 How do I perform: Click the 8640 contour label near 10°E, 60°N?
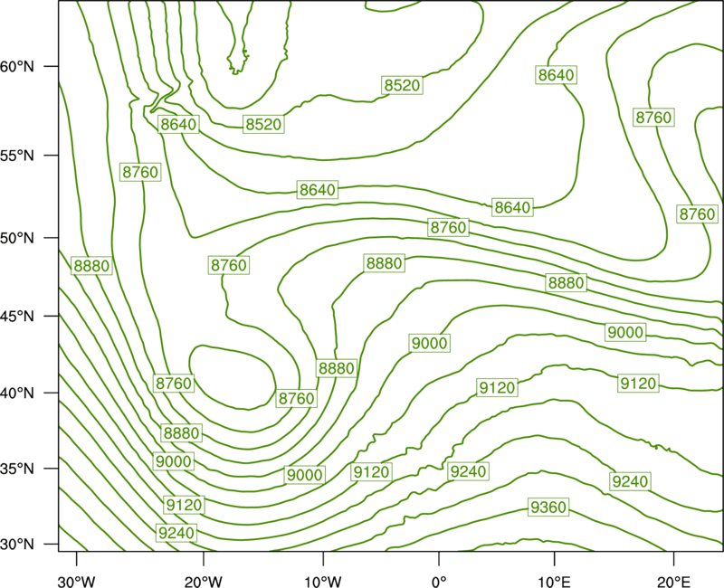(557, 75)
